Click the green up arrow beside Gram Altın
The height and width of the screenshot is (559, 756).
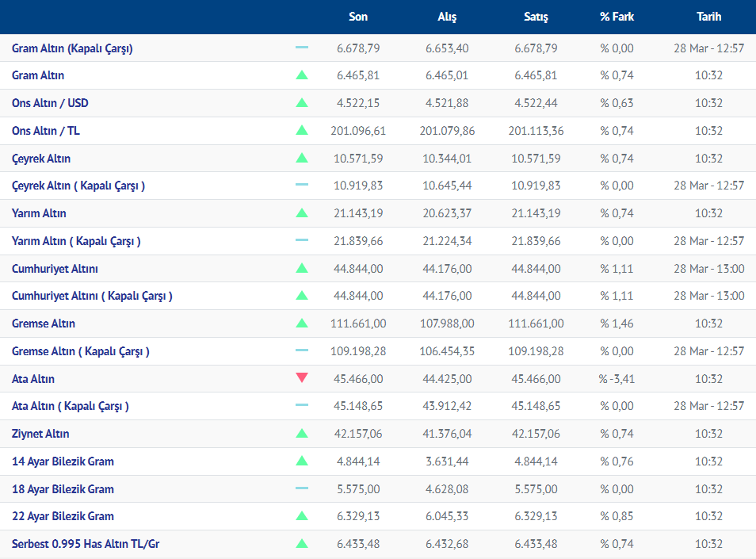[x=302, y=75]
